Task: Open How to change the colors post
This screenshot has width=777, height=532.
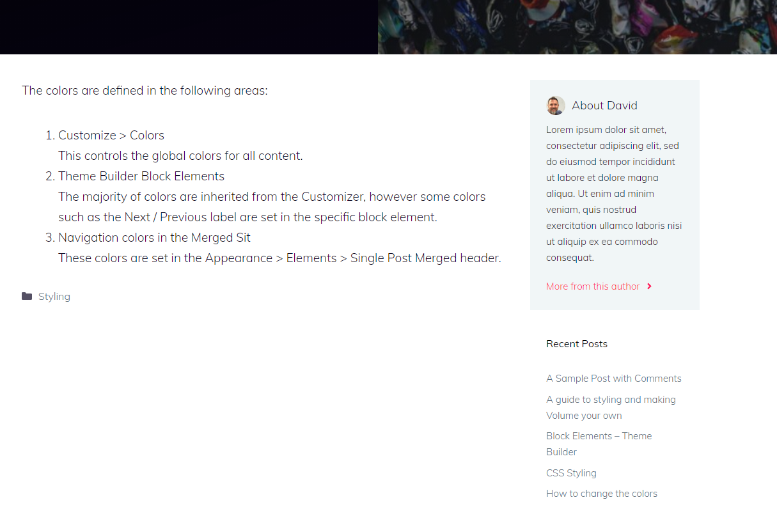Action: click(x=602, y=494)
